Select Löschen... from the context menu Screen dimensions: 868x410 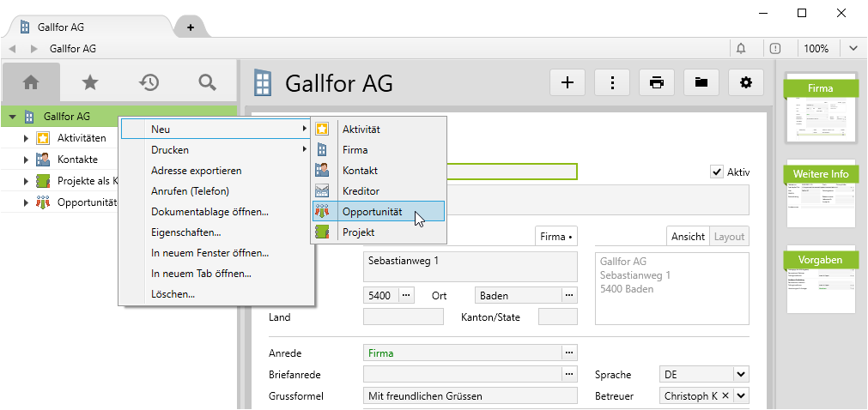173,294
